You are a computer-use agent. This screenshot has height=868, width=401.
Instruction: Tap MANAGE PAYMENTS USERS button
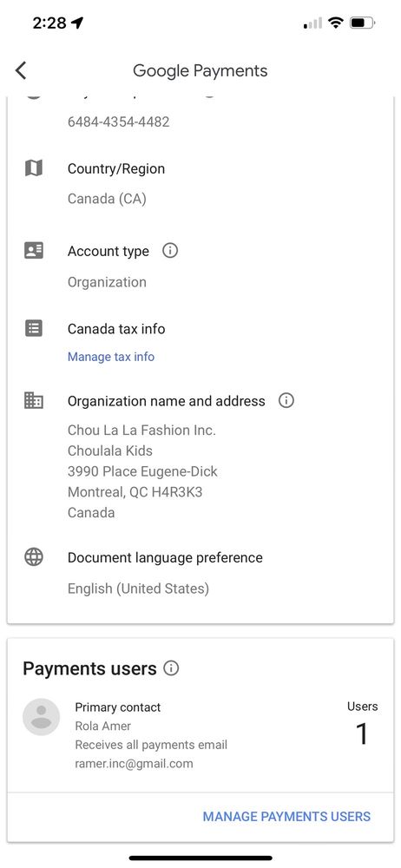pyautogui.click(x=286, y=816)
